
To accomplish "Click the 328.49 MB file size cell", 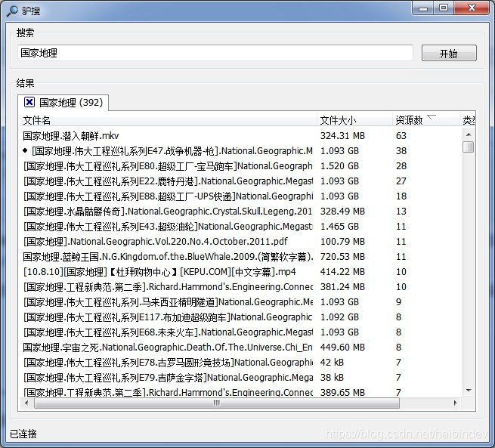I will 342,212.
